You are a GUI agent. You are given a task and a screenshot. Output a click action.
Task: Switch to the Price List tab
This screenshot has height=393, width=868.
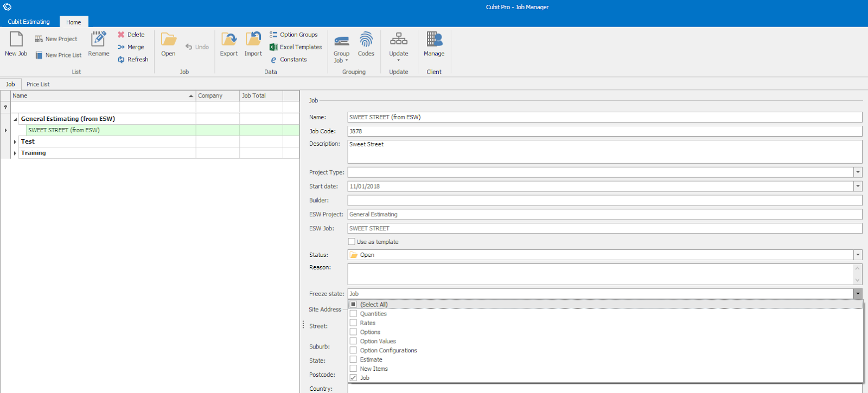[38, 85]
